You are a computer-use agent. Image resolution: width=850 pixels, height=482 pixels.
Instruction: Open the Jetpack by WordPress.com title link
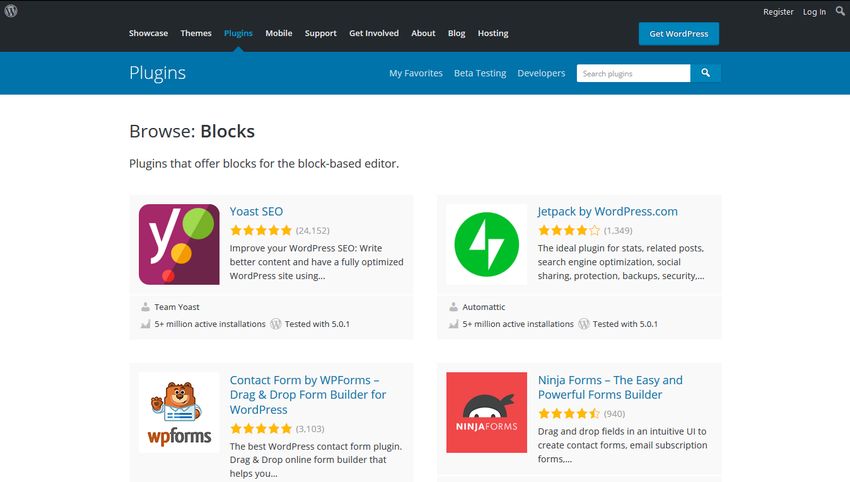(607, 211)
